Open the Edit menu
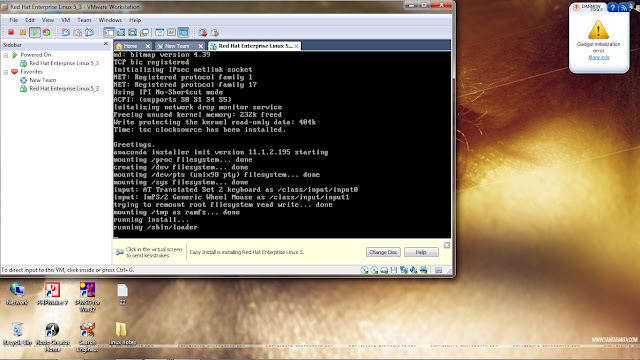The height and width of the screenshot is (360, 640). point(30,20)
